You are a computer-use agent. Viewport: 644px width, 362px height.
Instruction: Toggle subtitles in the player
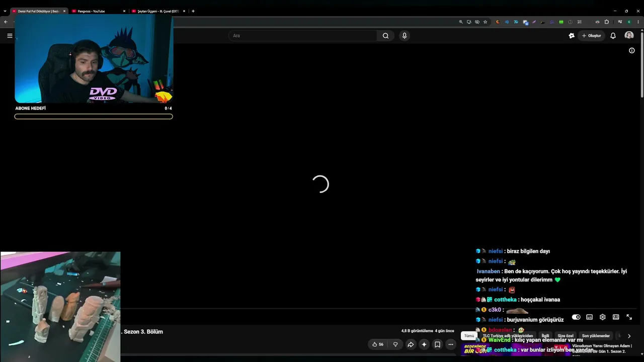(x=590, y=317)
